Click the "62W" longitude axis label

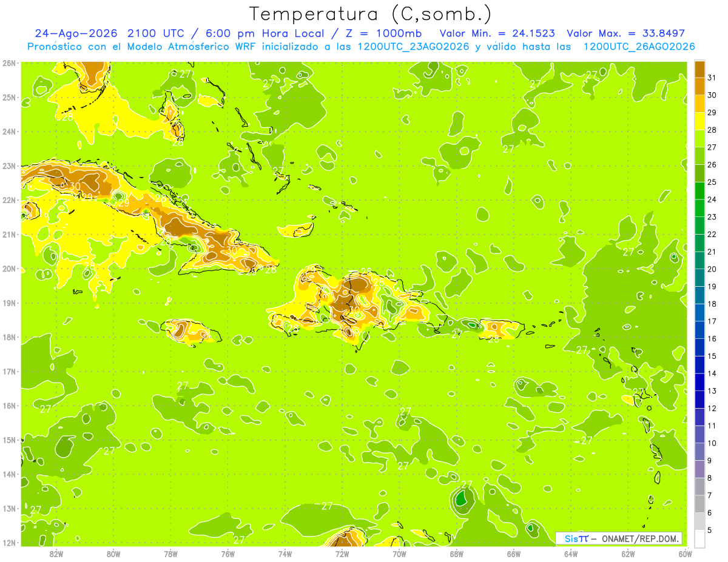coord(628,554)
